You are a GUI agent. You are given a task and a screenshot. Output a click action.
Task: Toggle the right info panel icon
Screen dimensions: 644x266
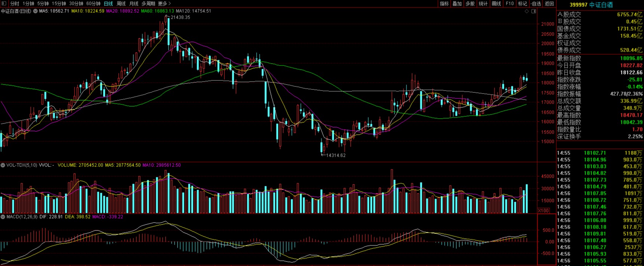pyautogui.click(x=533, y=11)
